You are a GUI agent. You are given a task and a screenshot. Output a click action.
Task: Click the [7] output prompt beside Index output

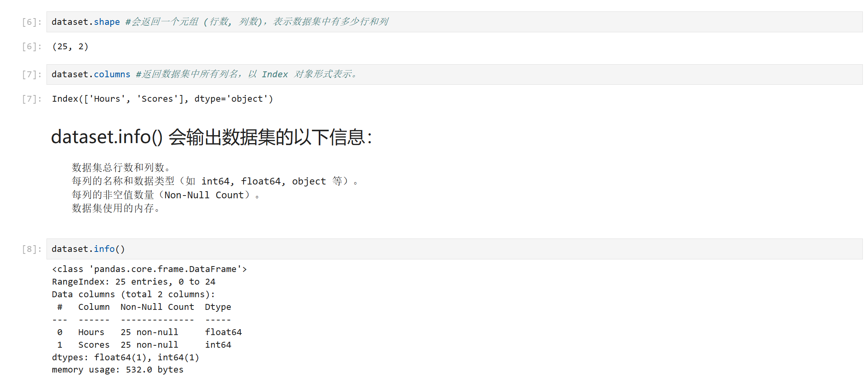pyautogui.click(x=32, y=99)
